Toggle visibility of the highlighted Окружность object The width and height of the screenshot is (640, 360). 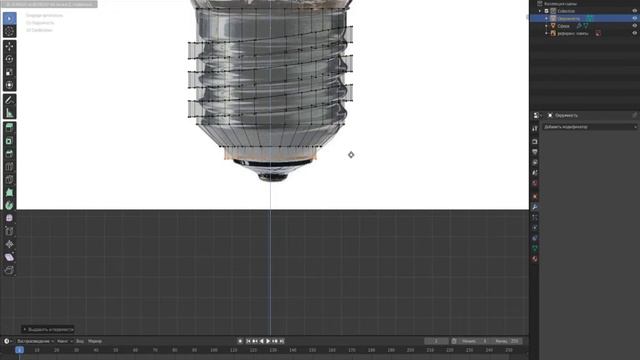(635, 18)
